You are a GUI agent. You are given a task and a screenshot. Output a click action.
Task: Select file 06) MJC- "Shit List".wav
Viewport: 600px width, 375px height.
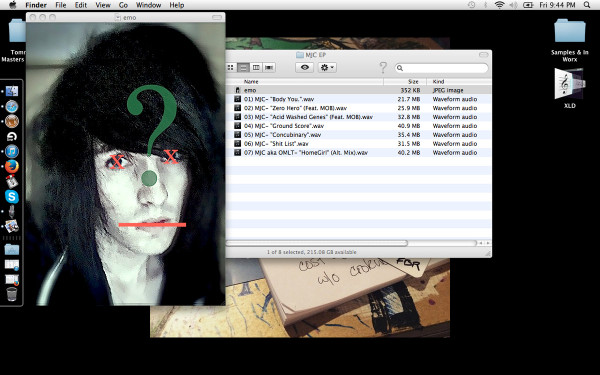point(359,144)
